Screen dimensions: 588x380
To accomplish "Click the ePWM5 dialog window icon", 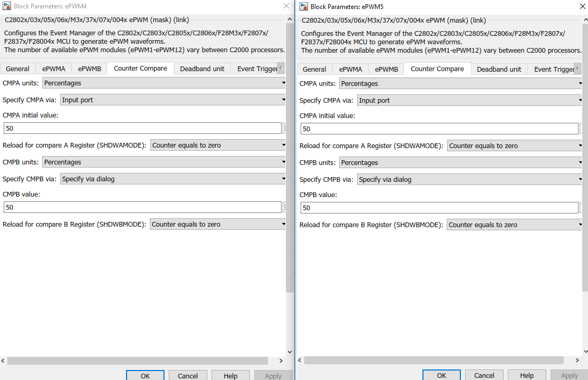I will [303, 6].
